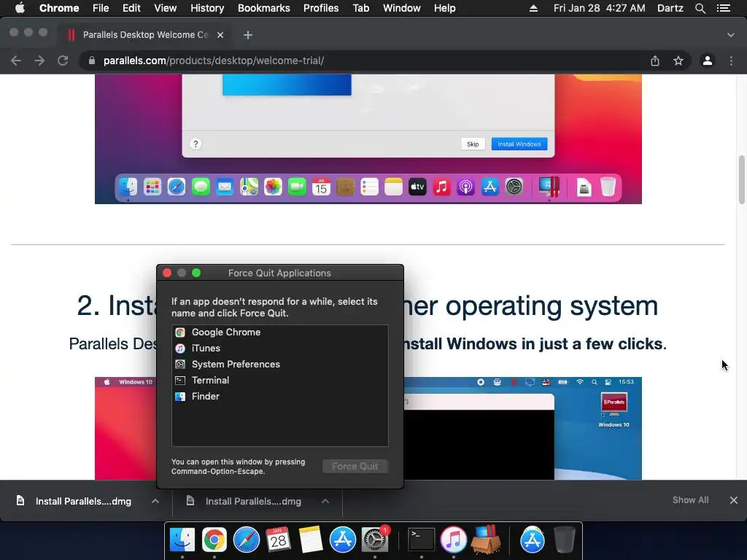Expand the tab search chevron
Viewport: 747px width, 560px height.
click(x=731, y=35)
